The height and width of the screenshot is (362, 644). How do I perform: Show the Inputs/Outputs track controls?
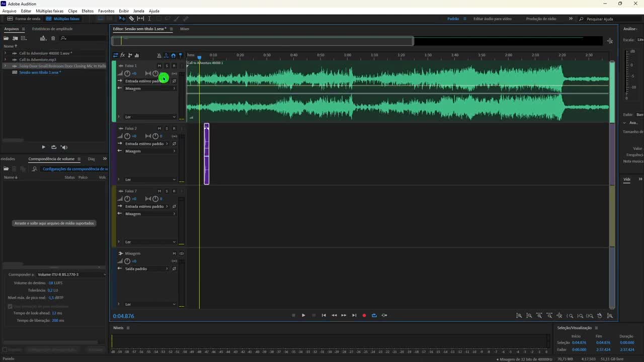tap(116, 55)
